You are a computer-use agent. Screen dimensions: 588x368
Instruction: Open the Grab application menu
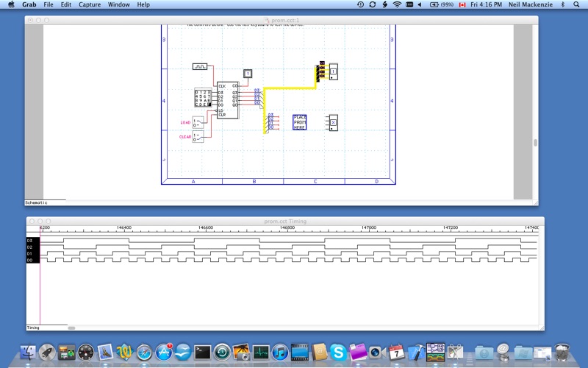[29, 4]
